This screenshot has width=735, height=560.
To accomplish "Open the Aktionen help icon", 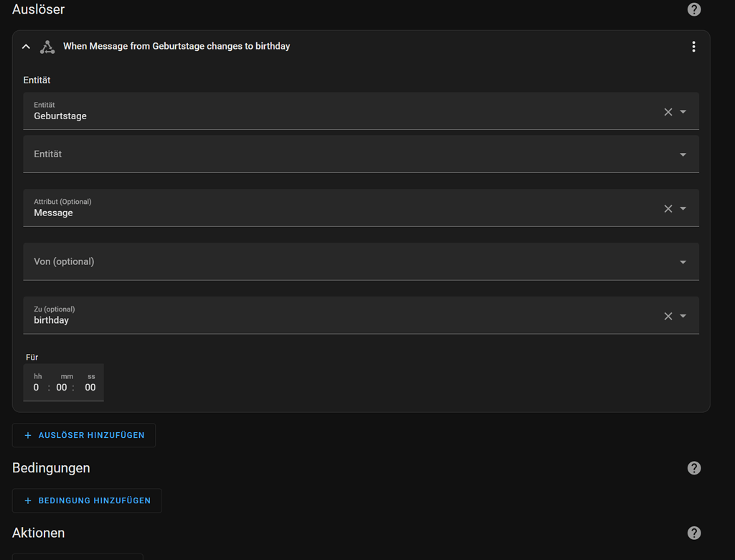I will [x=694, y=533].
